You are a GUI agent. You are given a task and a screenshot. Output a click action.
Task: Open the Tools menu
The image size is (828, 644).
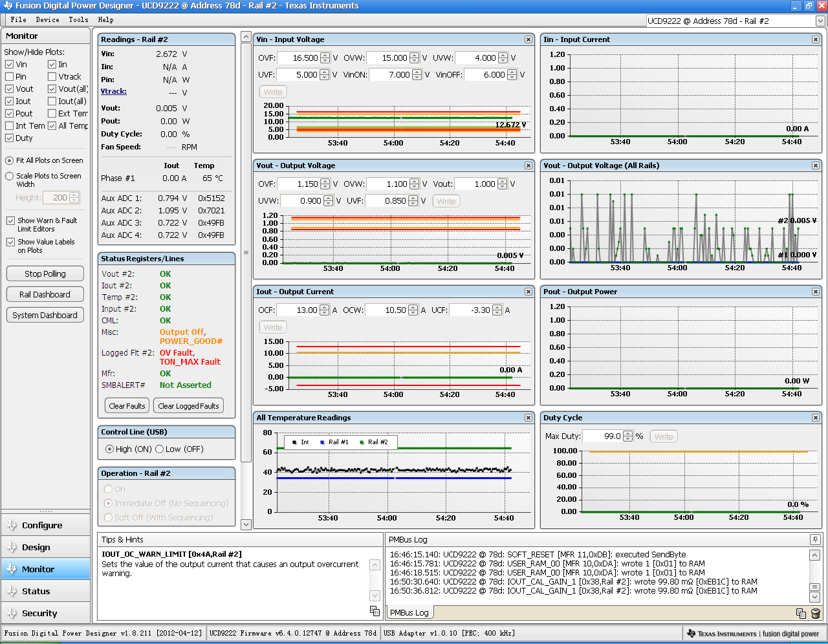[78, 20]
